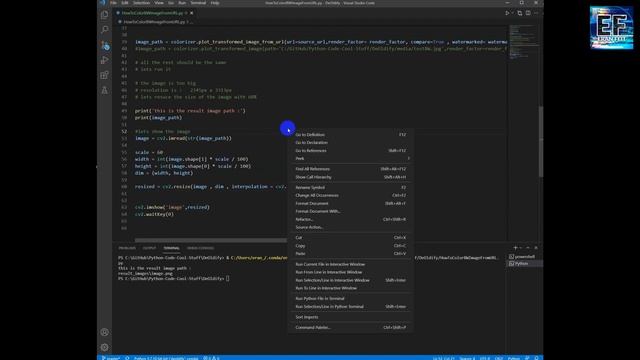Choose Find All References
Viewport: 640px width, 360px height.
351,169
